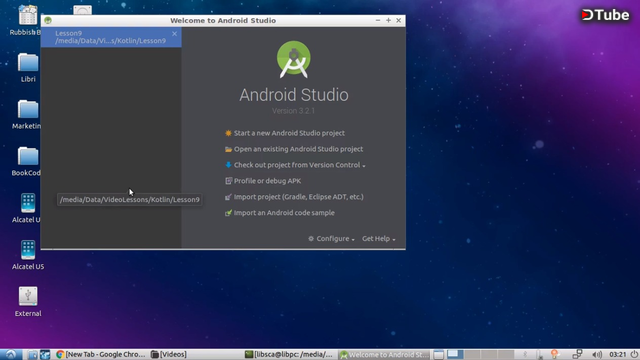This screenshot has height=360, width=640.
Task: Click the Android Studio logo
Action: click(x=293, y=60)
